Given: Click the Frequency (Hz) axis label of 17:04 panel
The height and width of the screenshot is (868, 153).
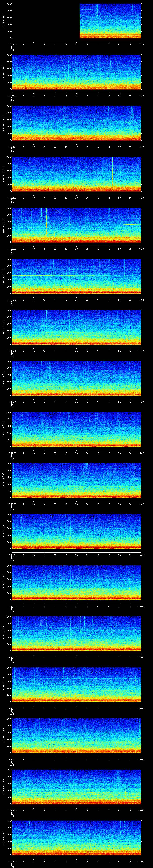Looking at the screenshot, I should coord(3,21).
